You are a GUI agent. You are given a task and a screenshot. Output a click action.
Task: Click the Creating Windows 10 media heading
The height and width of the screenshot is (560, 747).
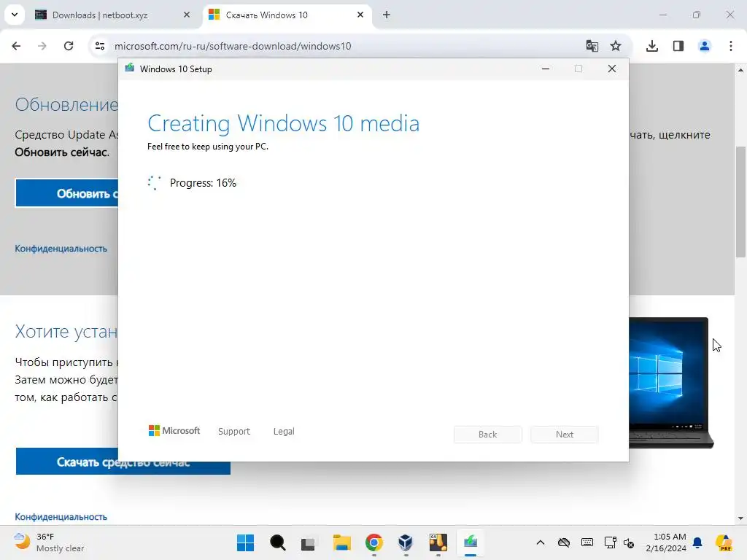pyautogui.click(x=284, y=123)
